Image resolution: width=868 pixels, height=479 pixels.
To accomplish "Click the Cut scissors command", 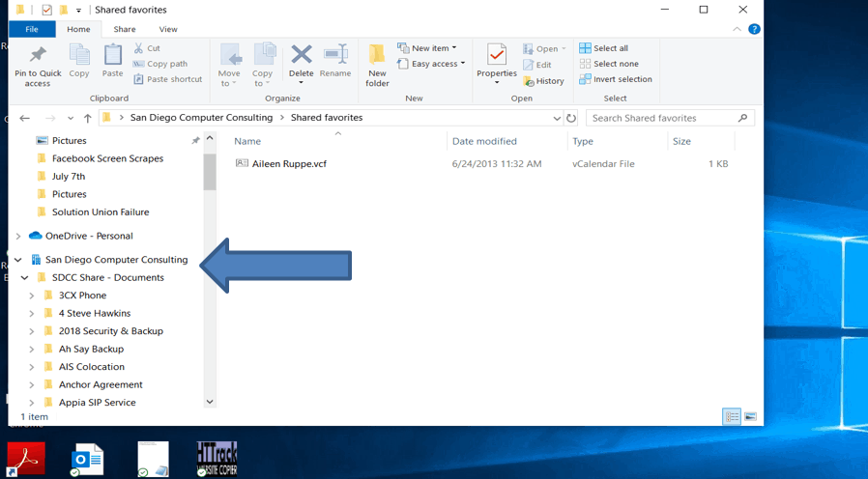I will click(x=146, y=48).
